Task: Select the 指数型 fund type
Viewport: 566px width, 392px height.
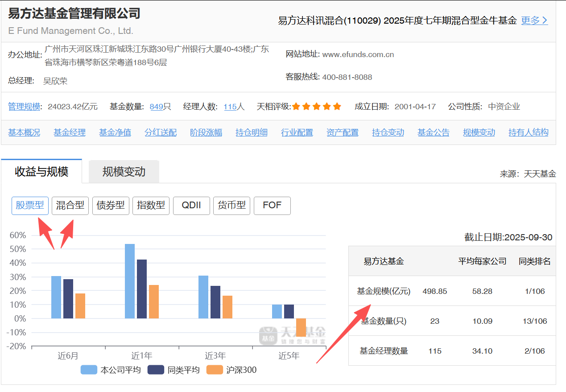Action: click(151, 206)
